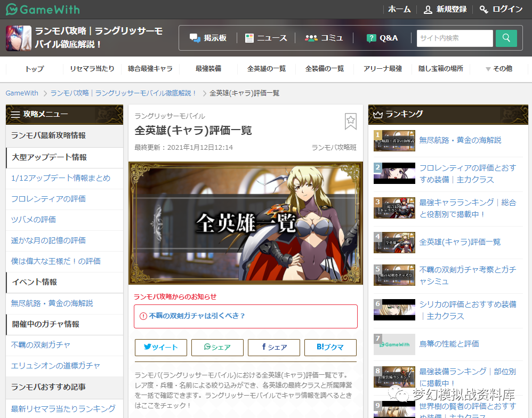
Task: Share via Facebook シェア button
Action: [x=274, y=348]
